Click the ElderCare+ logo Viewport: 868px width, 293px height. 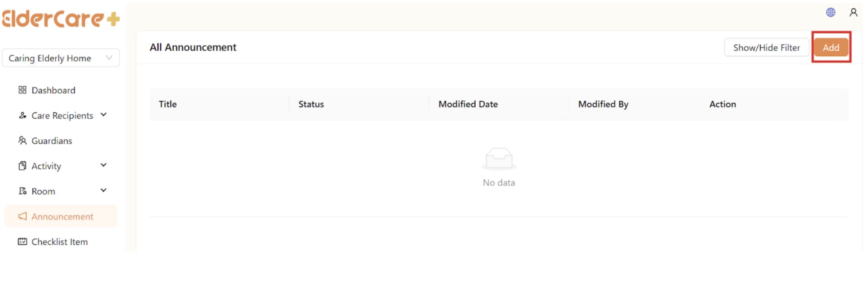(61, 19)
